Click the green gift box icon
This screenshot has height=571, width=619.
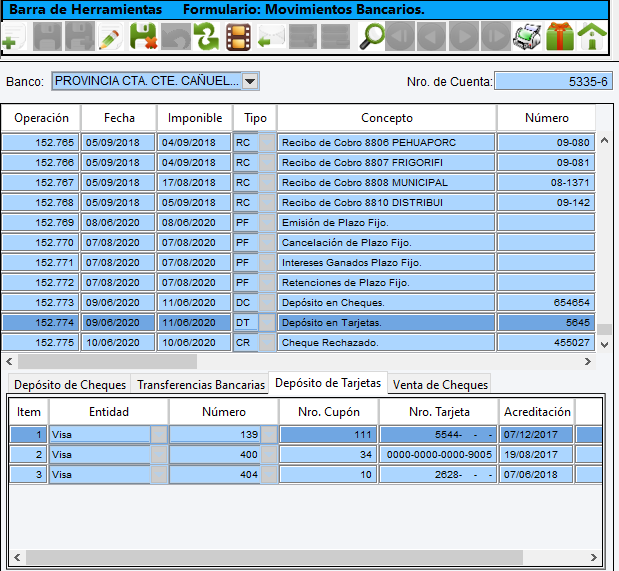pos(560,37)
